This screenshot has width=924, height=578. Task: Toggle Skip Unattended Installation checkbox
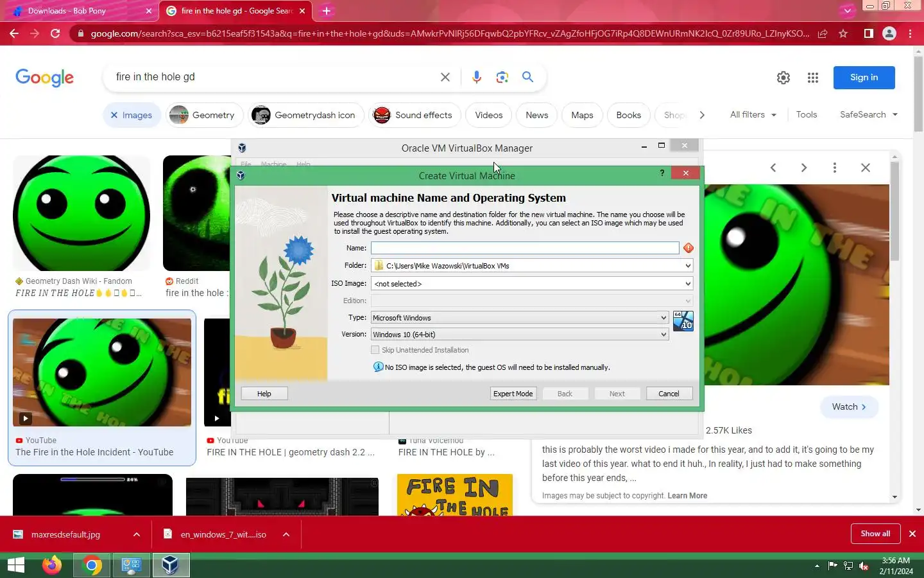[x=375, y=350]
